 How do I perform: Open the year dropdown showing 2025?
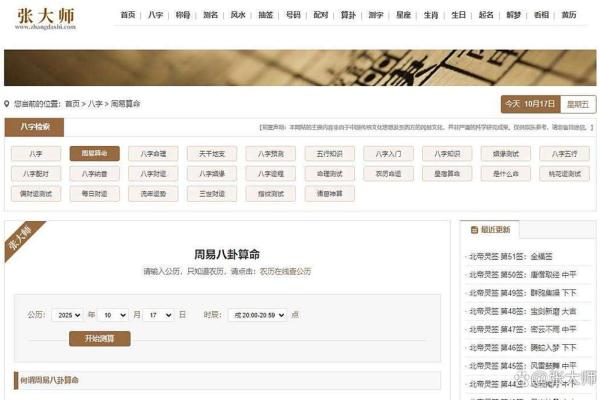click(67, 315)
